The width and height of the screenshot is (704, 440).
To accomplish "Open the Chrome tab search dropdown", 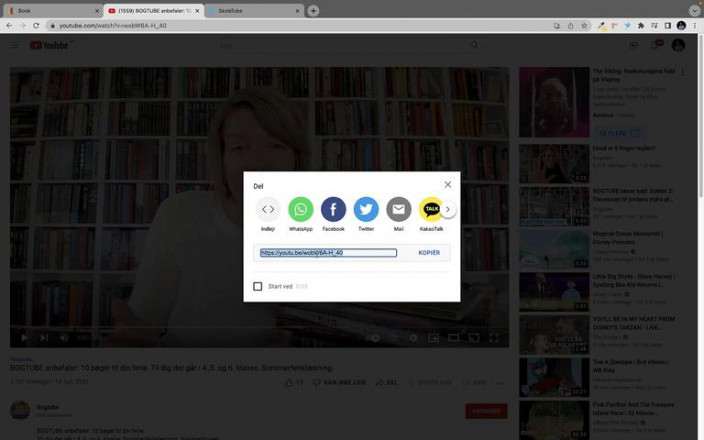I will [694, 10].
